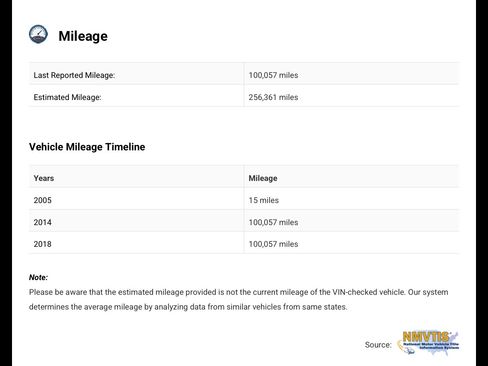Select the Vehicle Mileage Timeline heading

coord(87,147)
